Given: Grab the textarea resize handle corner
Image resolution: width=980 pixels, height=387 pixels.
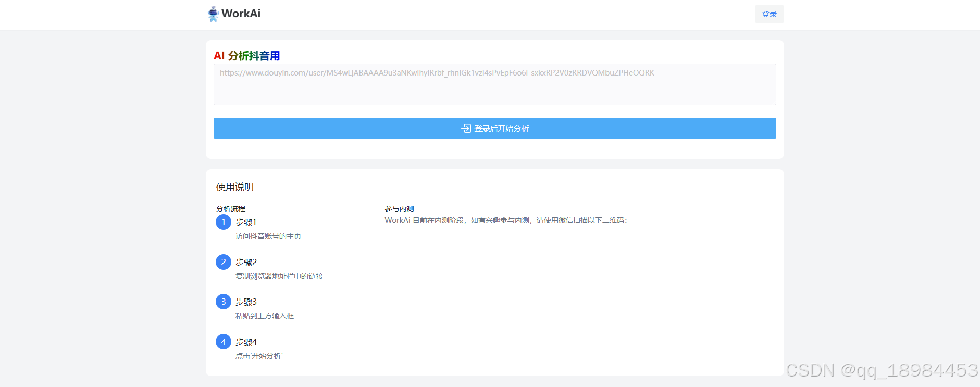Looking at the screenshot, I should 773,102.
